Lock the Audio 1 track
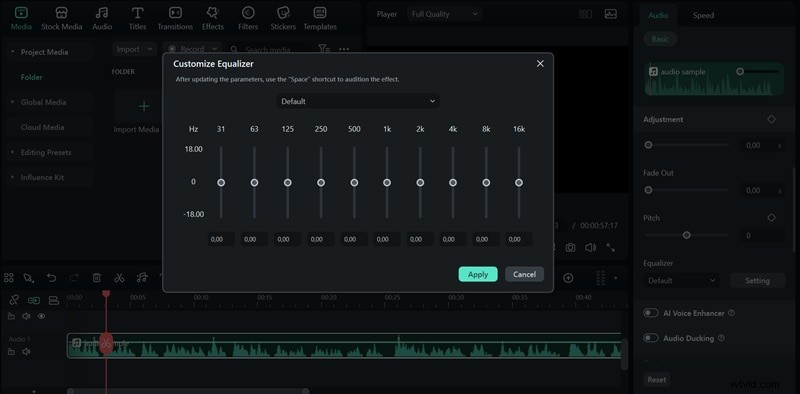 point(11,352)
